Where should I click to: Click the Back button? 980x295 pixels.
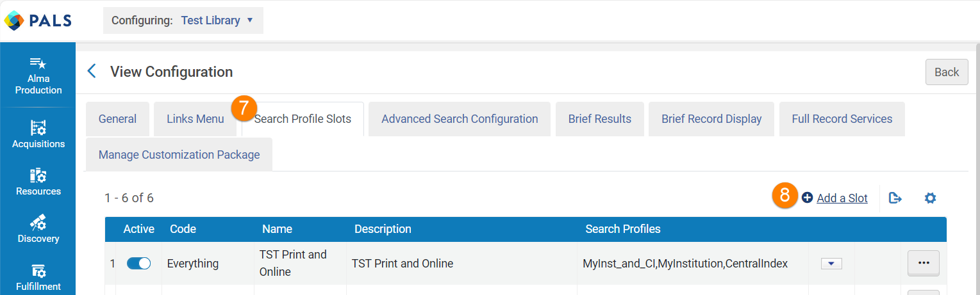[947, 72]
